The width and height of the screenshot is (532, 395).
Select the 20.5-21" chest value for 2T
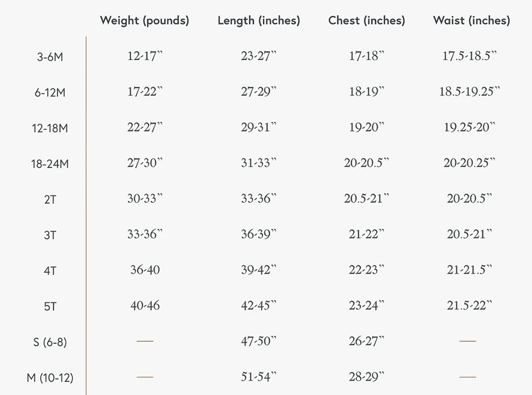pos(367,199)
